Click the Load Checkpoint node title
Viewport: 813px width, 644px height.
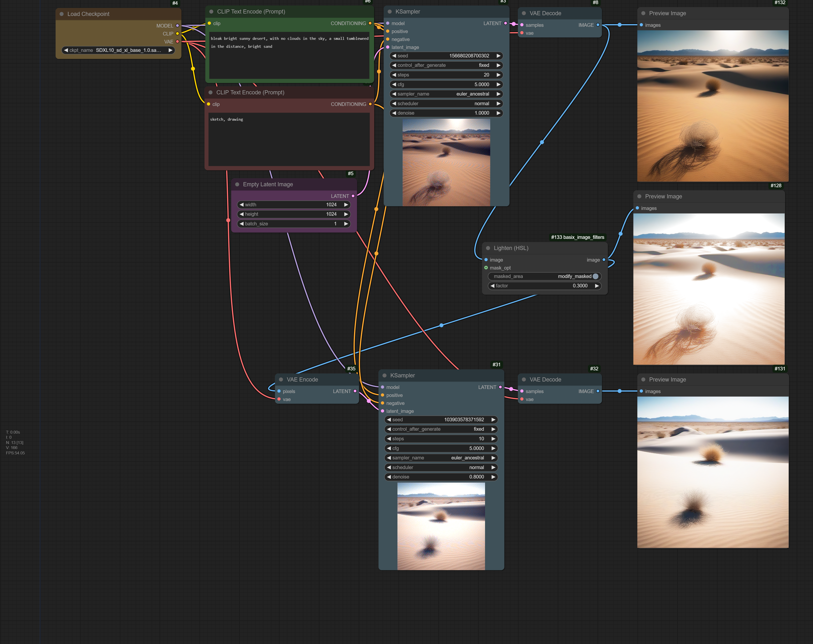pos(88,14)
